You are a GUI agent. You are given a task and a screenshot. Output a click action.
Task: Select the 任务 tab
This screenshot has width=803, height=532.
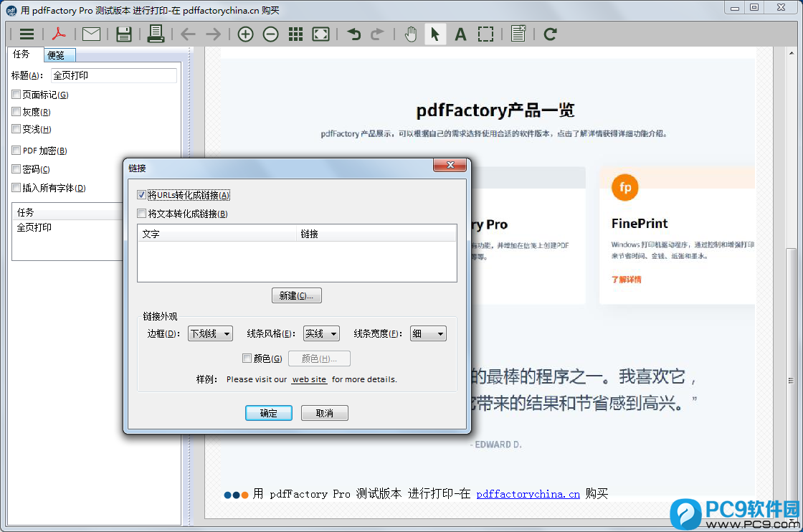22,54
